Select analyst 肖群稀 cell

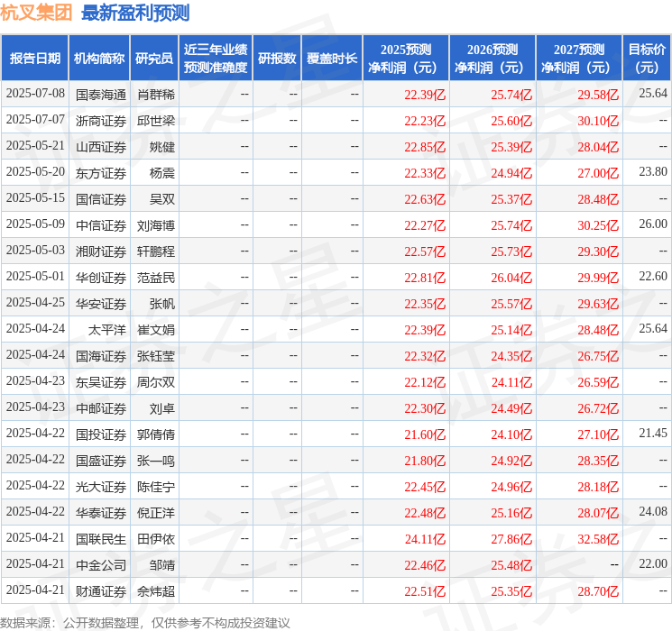[156, 95]
